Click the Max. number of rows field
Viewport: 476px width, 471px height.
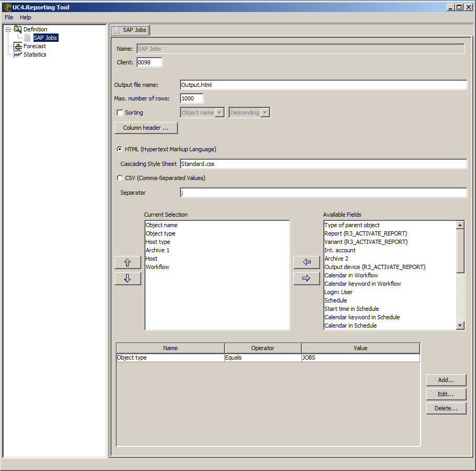(192, 98)
